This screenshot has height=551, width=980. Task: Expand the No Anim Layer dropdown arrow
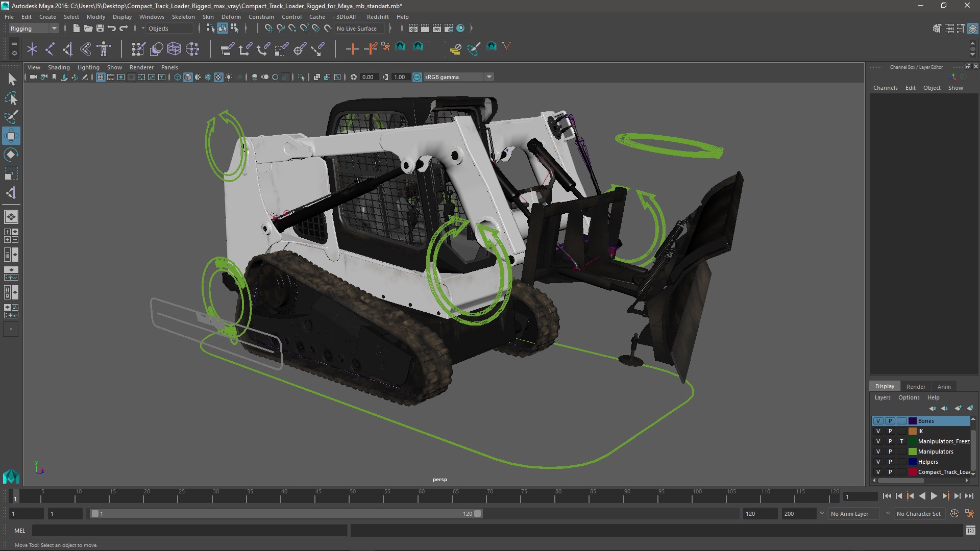click(x=822, y=513)
